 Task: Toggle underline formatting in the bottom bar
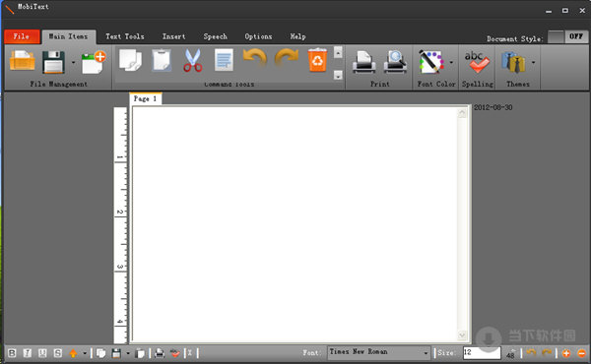(x=42, y=353)
